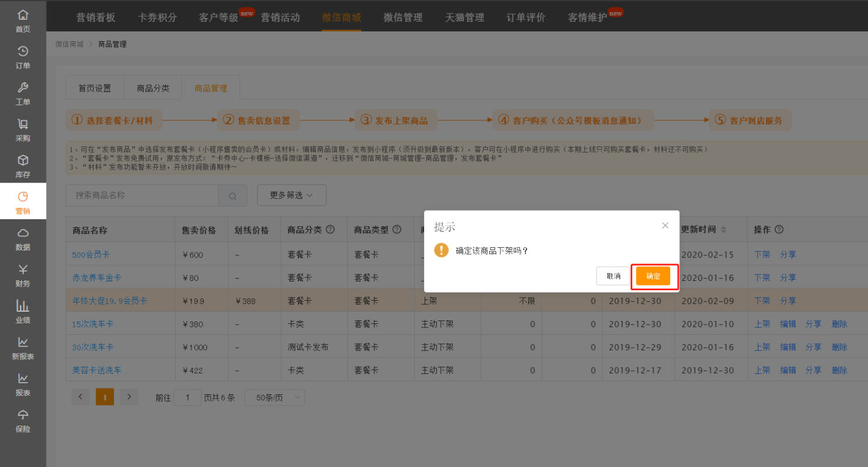
Task: Click 编辑 for 15次洗车卡 row
Action: [x=788, y=324]
